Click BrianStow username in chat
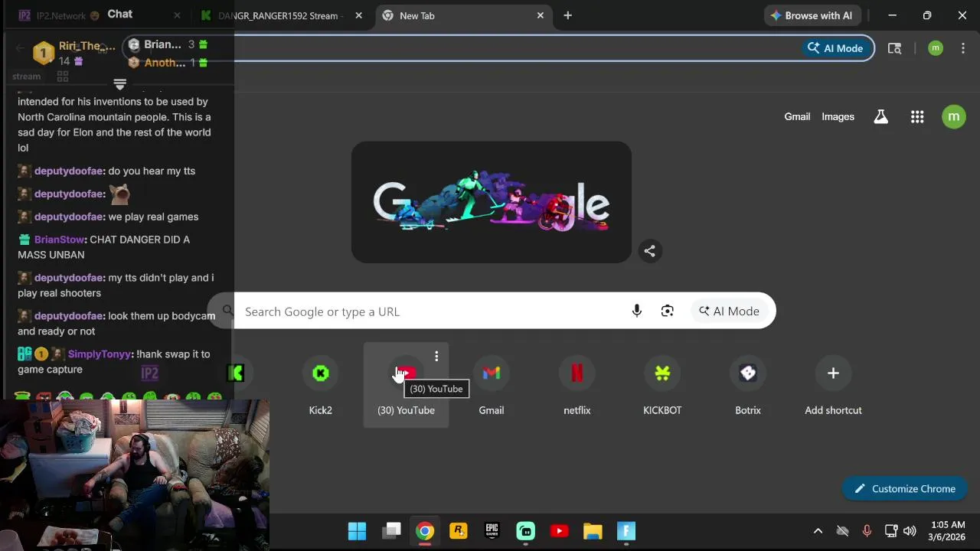Image resolution: width=980 pixels, height=551 pixels. click(x=59, y=240)
